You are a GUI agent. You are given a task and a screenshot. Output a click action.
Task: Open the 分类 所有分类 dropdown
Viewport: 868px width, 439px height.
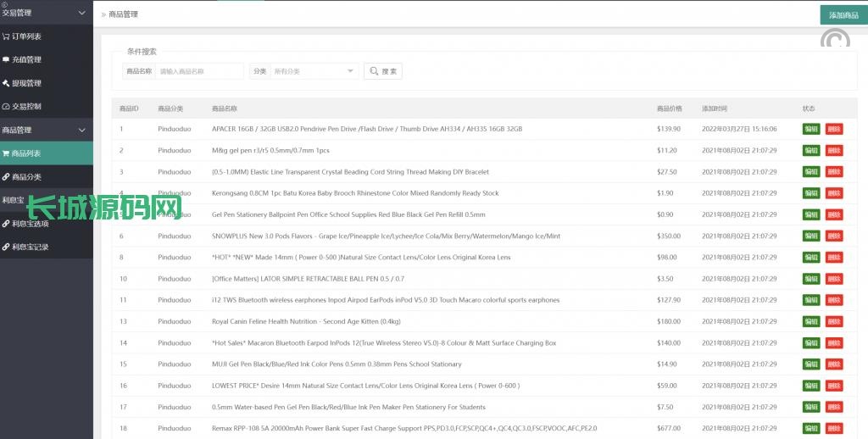point(314,71)
